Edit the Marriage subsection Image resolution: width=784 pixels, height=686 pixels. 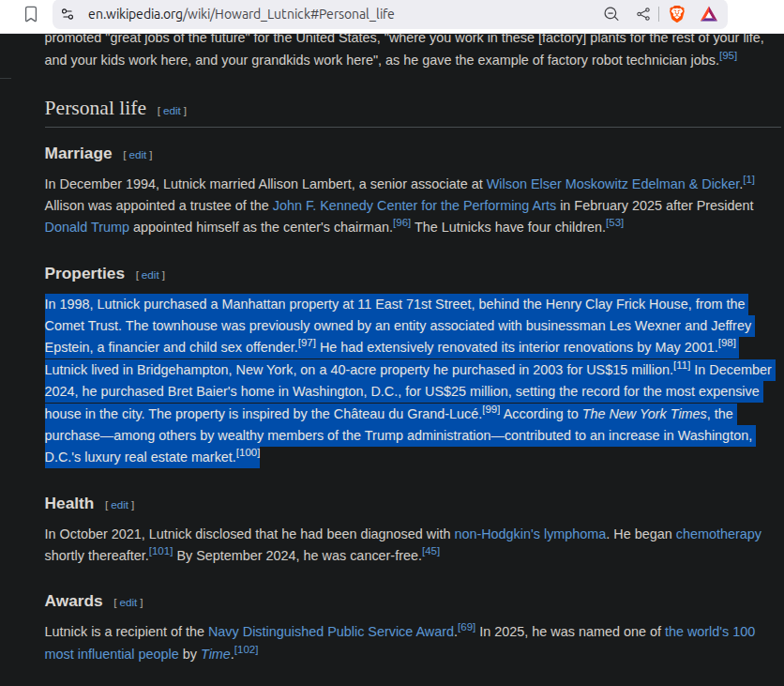138,155
